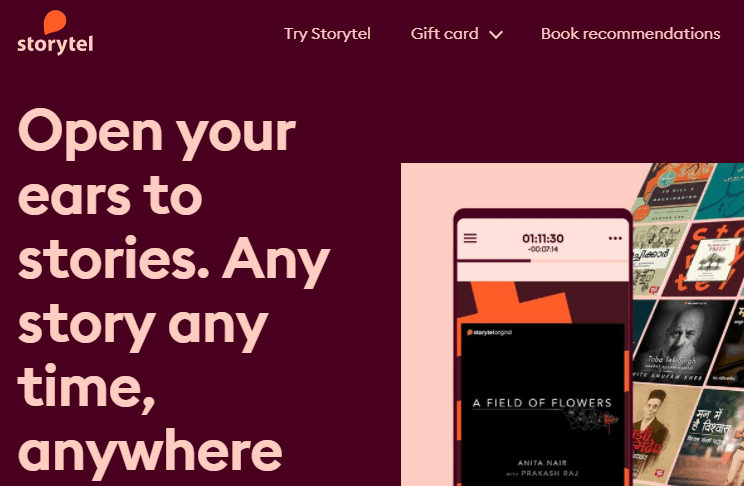Click the Anita Nair author name
The image size is (744, 486).
click(x=542, y=463)
